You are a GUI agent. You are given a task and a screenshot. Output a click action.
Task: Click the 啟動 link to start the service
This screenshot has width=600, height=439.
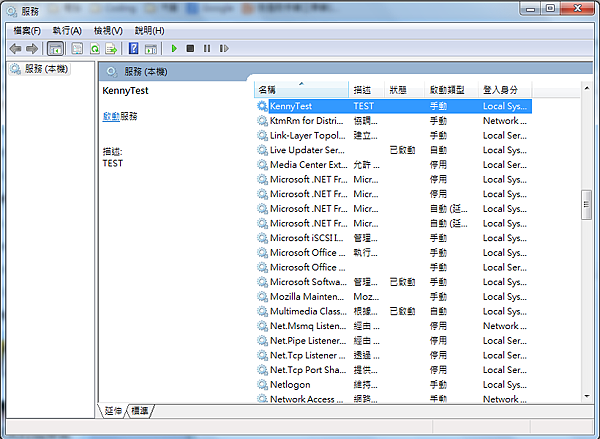coord(111,116)
